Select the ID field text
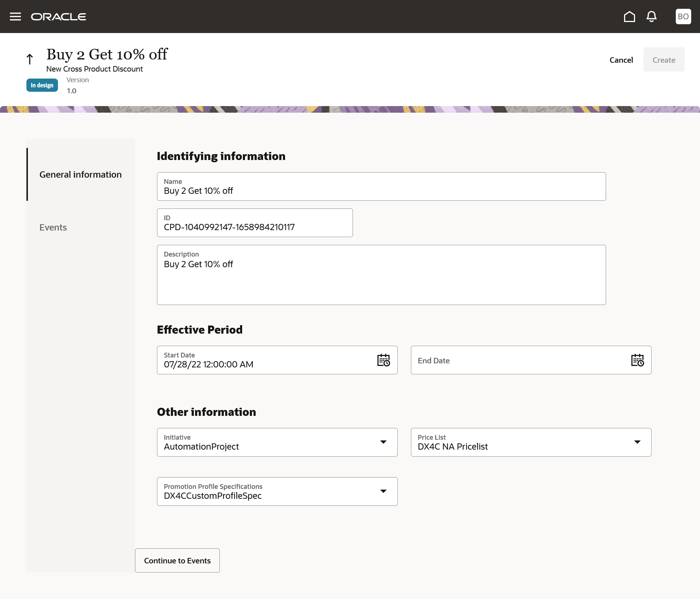Image resolution: width=700 pixels, height=599 pixels. pos(255,227)
